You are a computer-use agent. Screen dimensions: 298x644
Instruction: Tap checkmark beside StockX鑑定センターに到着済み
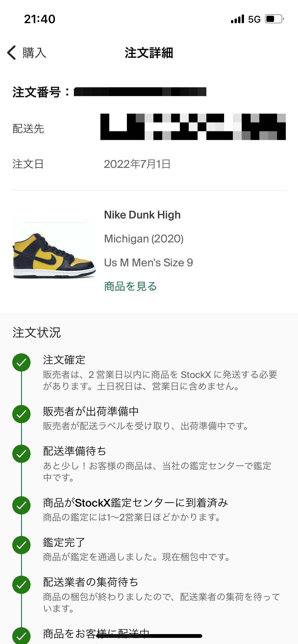coord(21,505)
